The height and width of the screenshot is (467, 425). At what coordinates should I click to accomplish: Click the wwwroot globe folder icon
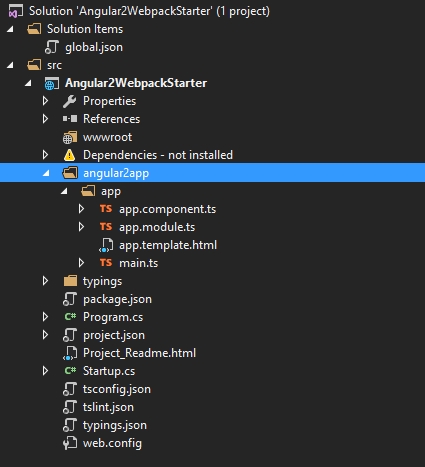click(70, 137)
